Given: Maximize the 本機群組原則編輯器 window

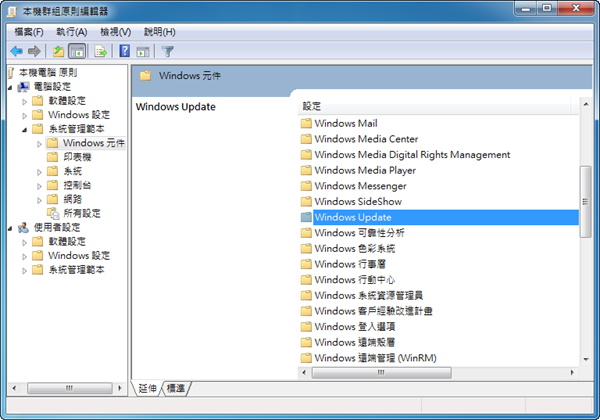Looking at the screenshot, I should (547, 8).
